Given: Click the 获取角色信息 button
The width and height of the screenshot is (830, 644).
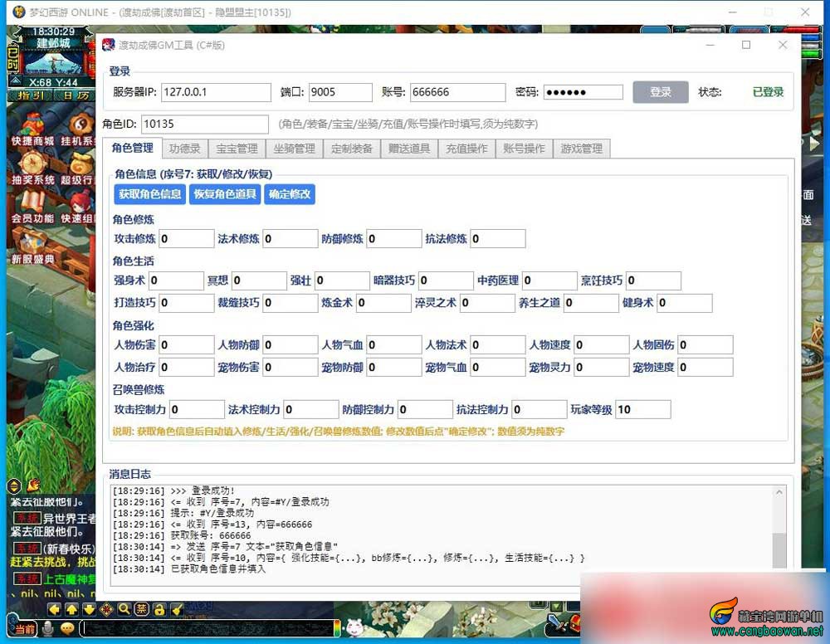Looking at the screenshot, I should coord(149,194).
